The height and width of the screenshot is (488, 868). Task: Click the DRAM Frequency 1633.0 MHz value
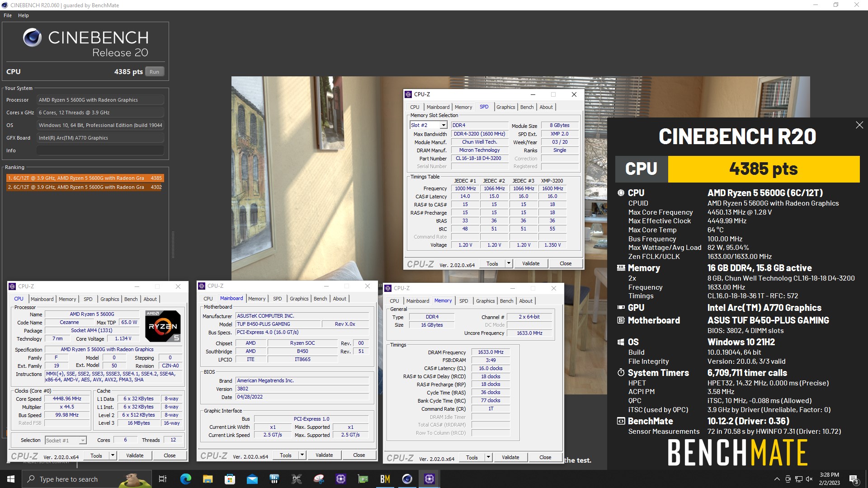tap(491, 352)
